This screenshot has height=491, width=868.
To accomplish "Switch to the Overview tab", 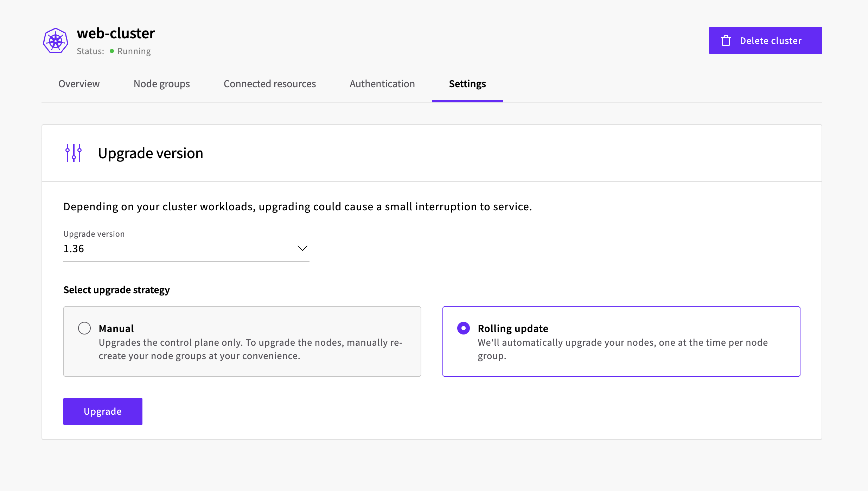I will pyautogui.click(x=79, y=84).
